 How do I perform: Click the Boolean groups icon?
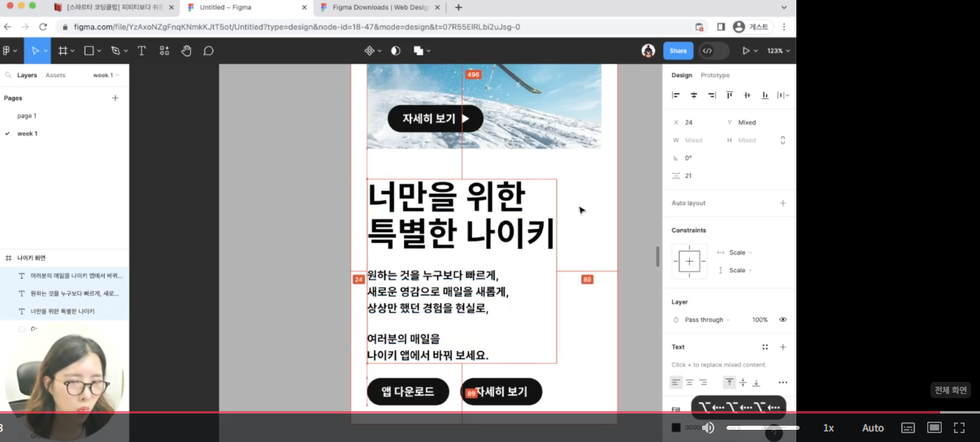[418, 50]
